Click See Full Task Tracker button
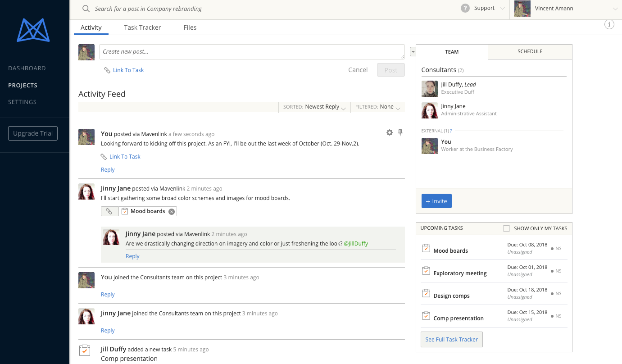Viewport: 622px width, 364px height. [x=452, y=340]
